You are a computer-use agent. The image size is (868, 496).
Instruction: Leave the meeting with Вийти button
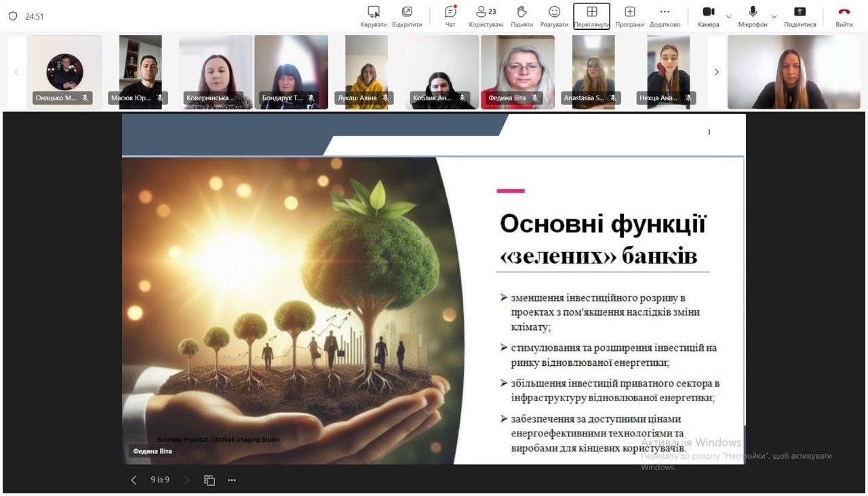[x=844, y=16]
